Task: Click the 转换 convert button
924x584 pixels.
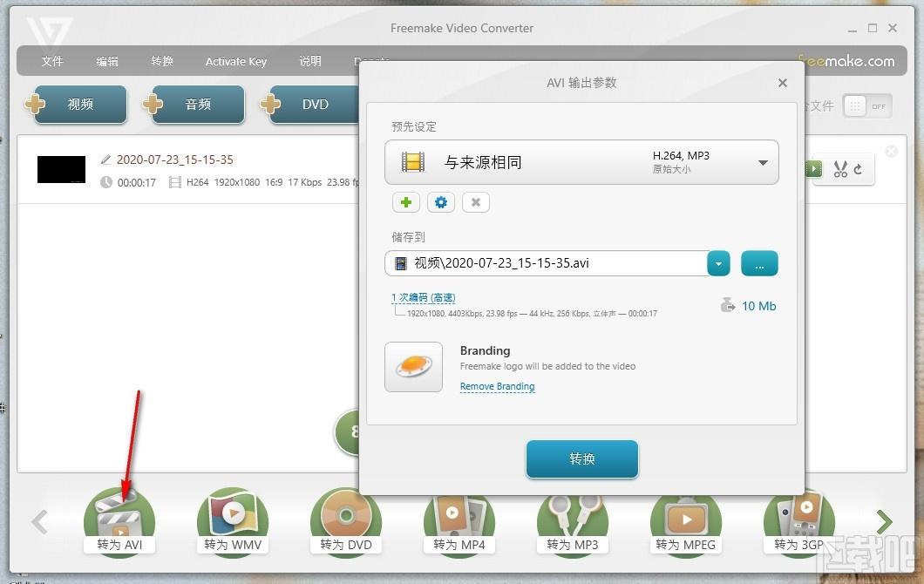Action: [582, 458]
